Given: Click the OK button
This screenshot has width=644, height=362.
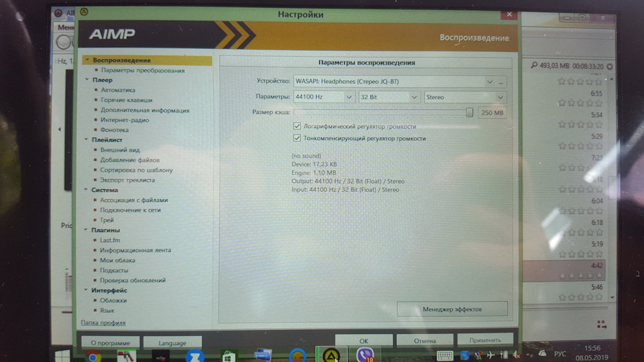Looking at the screenshot, I should [364, 341].
